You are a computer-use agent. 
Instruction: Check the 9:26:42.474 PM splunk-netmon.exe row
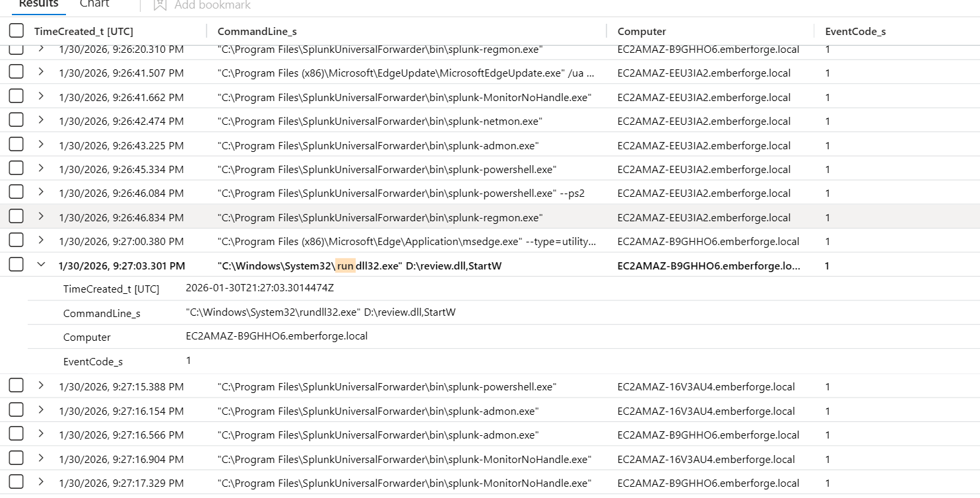click(16, 120)
